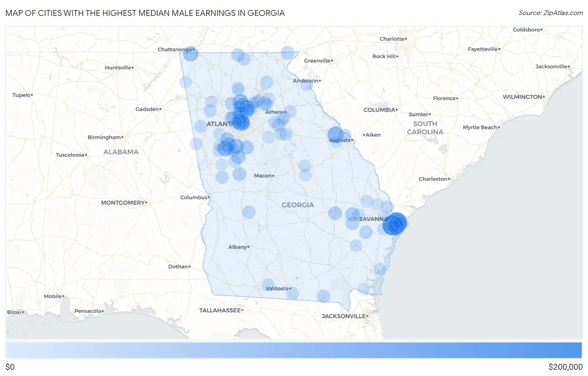Image resolution: width=588 pixels, height=376 pixels.
Task: Click the Anderson city label
Action: tap(306, 81)
